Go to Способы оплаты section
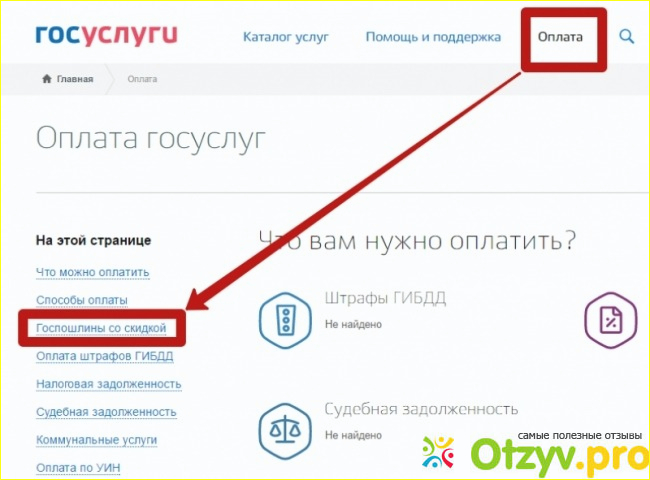 82,300
